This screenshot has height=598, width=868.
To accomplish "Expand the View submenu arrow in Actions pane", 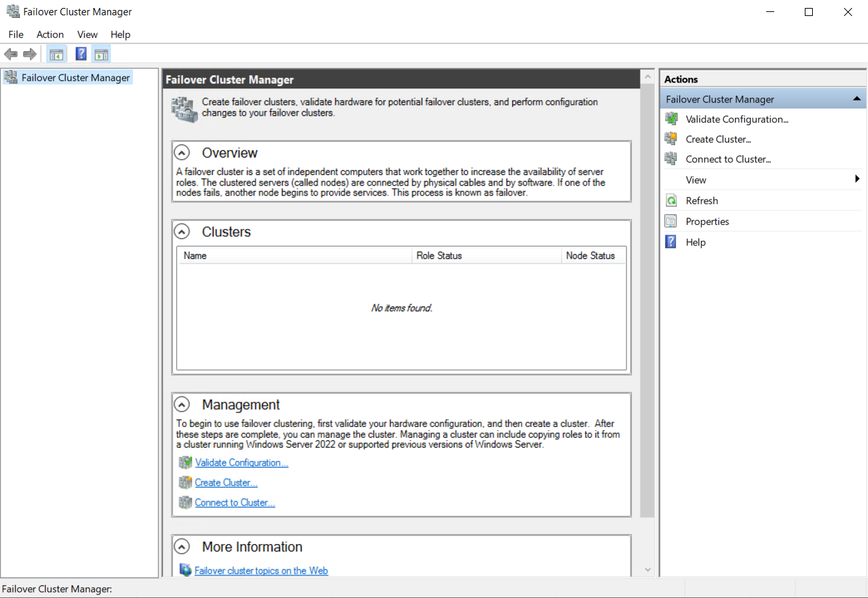I will [x=857, y=180].
